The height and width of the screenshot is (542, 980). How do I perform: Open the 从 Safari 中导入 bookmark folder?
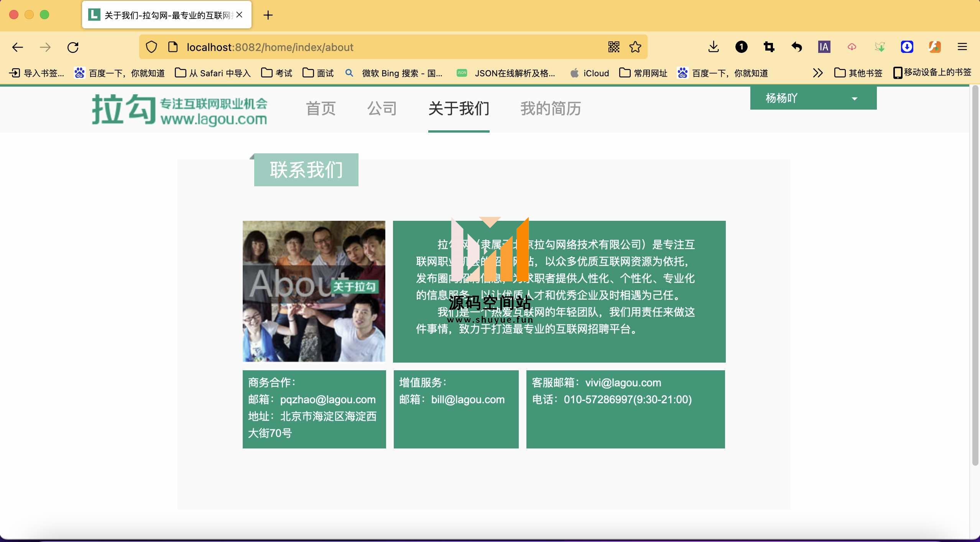tap(213, 73)
